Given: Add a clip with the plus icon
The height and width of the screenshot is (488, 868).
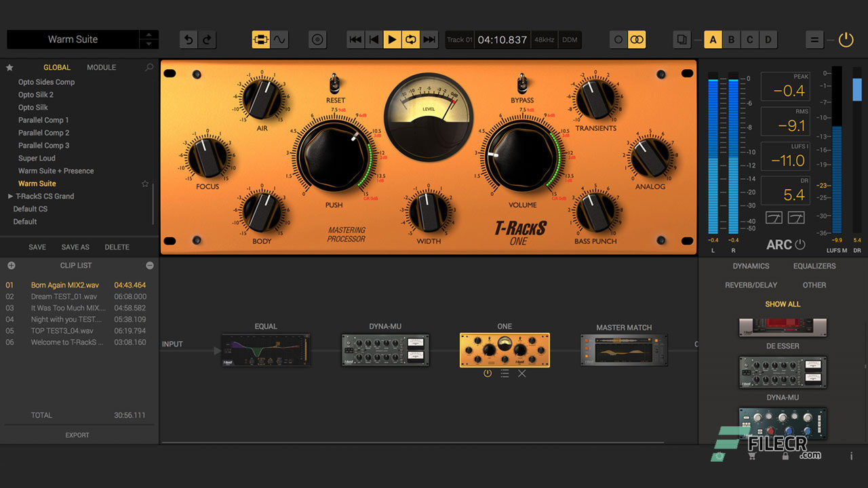Looking at the screenshot, I should pyautogui.click(x=11, y=266).
